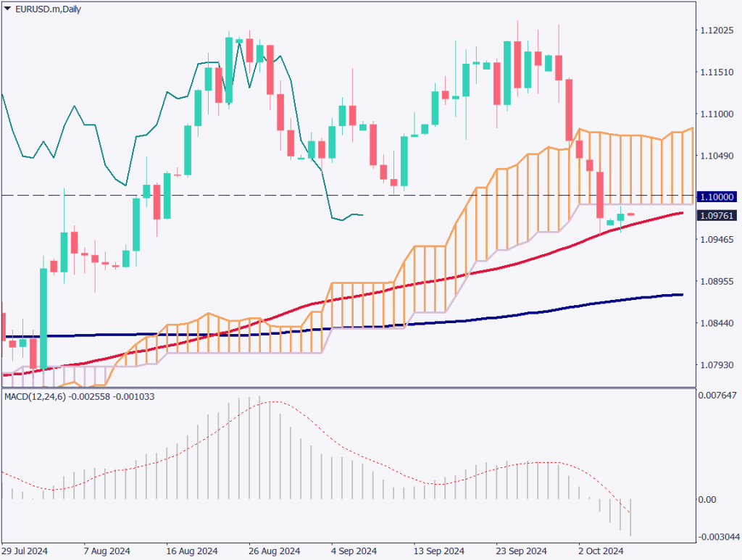
Task: Click the 1.10000 horizontal line price tag
Action: pyautogui.click(x=717, y=196)
